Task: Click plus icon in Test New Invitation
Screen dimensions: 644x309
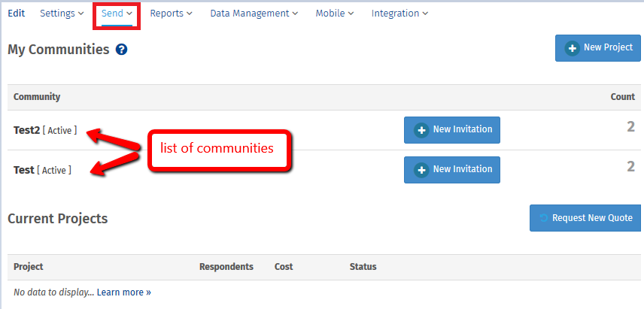Action: coord(421,169)
